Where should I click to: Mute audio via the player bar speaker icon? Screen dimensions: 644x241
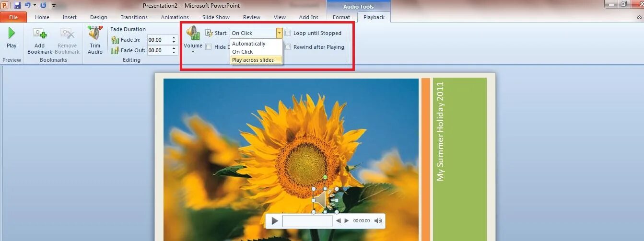tap(378, 221)
